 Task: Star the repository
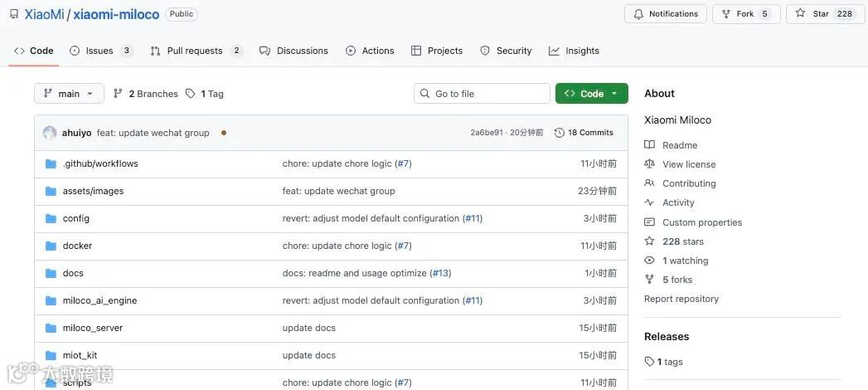[826, 14]
